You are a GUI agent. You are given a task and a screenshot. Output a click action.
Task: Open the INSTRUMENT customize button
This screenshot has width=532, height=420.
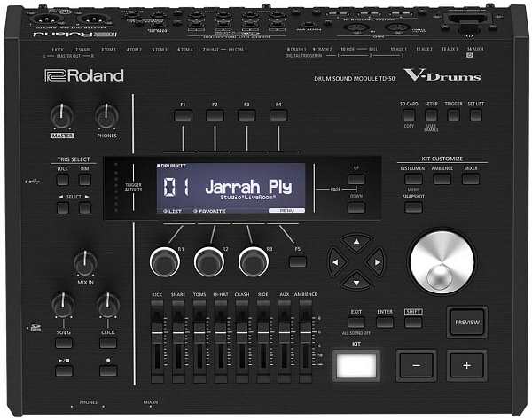413,179
